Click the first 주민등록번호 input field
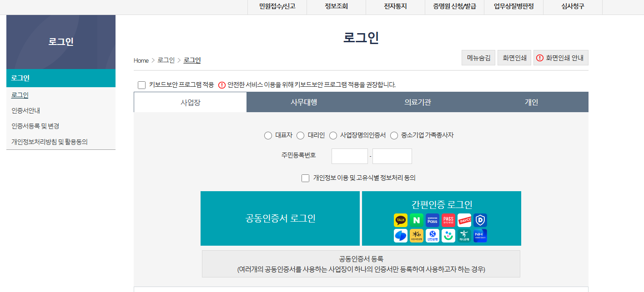This screenshot has height=292, width=644. click(349, 156)
